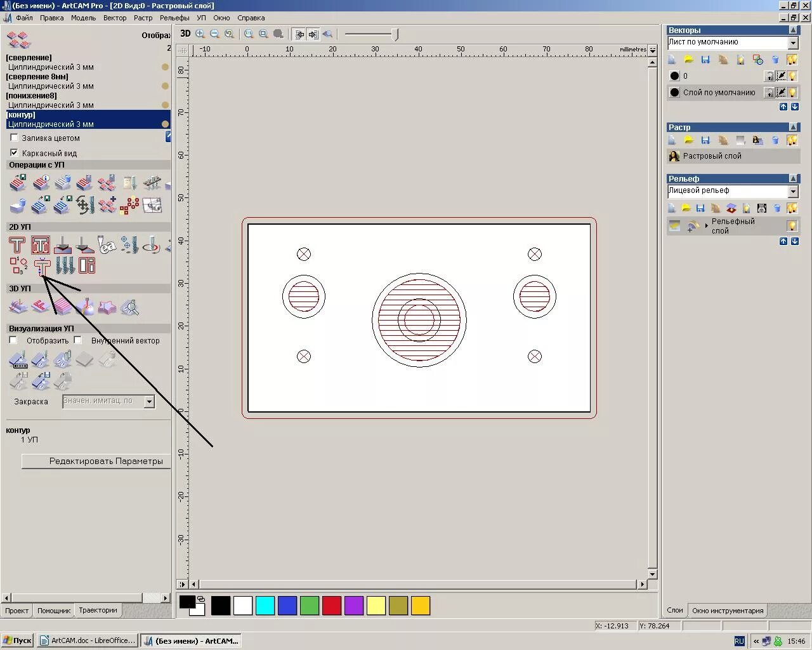Screen dimensions: 812x650
Task: Toggle lightbulb visibility of vector layer 0
Action: click(x=792, y=76)
